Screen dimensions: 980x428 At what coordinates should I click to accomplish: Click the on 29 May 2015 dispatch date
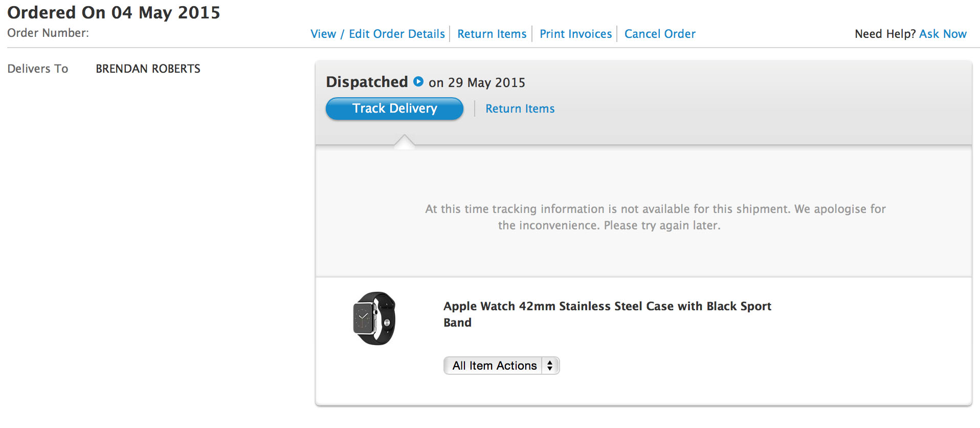click(477, 82)
